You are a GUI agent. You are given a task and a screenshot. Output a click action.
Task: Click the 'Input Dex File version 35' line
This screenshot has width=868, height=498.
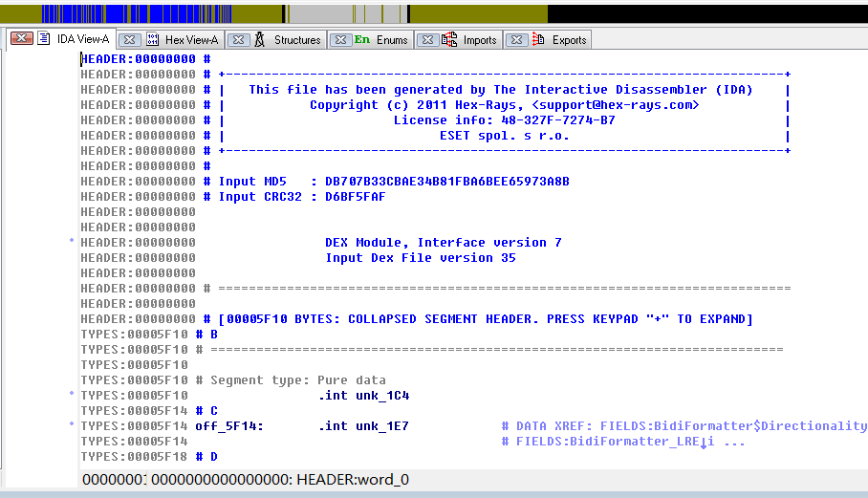(x=421, y=258)
